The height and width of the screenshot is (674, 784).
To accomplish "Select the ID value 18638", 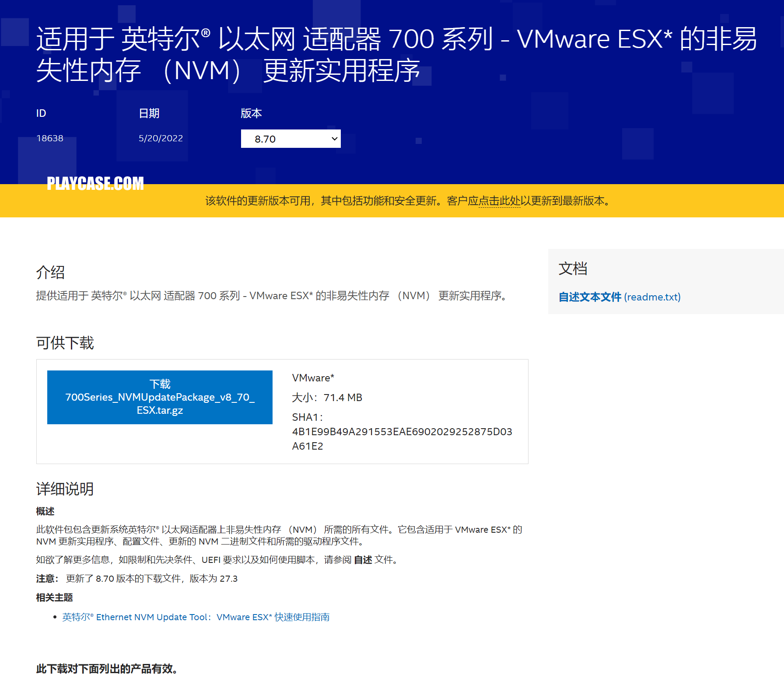I will pyautogui.click(x=50, y=138).
